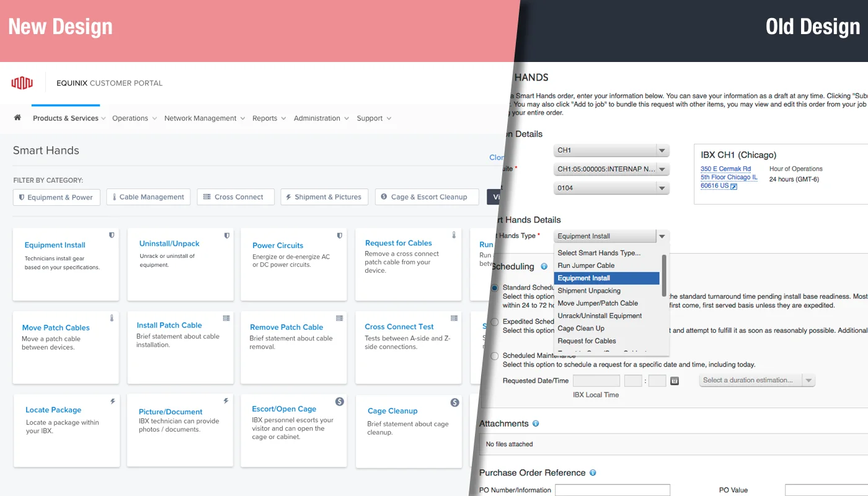868x496 pixels.
Task: Expand the Products & Services menu
Action: (x=69, y=118)
